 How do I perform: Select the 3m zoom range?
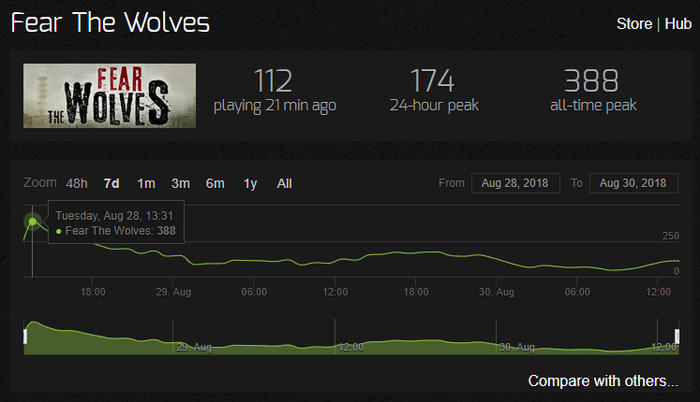tap(180, 184)
